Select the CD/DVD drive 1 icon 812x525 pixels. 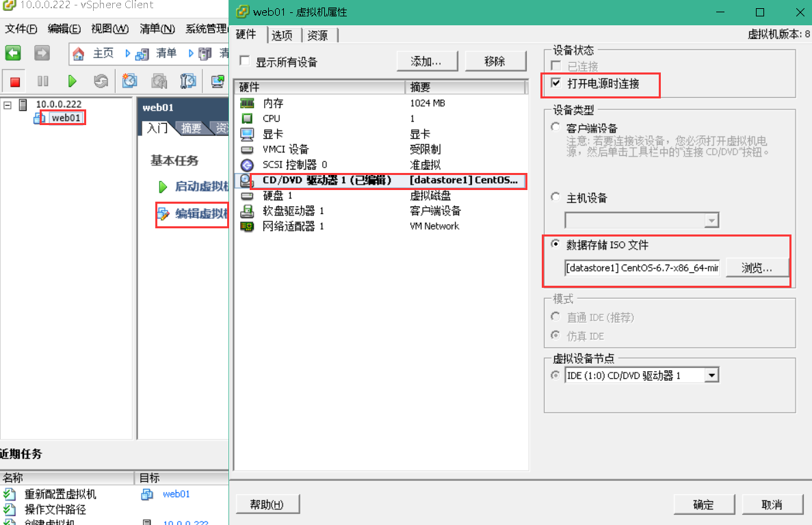246,180
